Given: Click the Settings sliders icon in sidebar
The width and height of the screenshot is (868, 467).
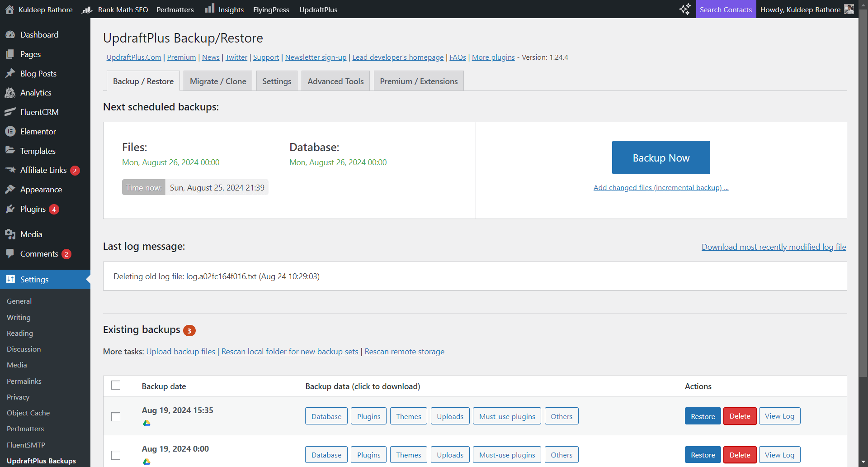Looking at the screenshot, I should pos(10,279).
